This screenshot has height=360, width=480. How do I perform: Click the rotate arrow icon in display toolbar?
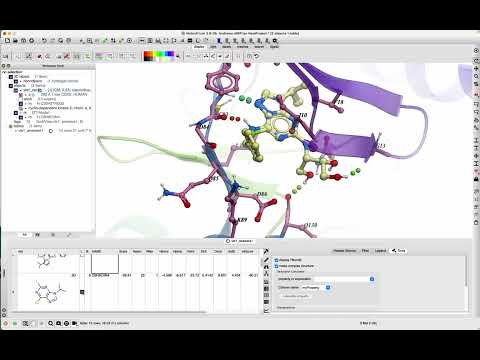(257, 56)
